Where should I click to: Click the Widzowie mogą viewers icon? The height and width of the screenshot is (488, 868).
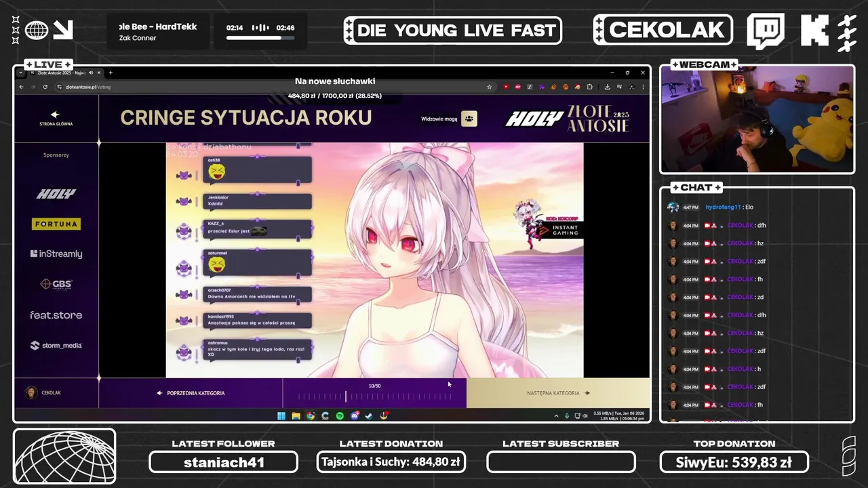(469, 119)
